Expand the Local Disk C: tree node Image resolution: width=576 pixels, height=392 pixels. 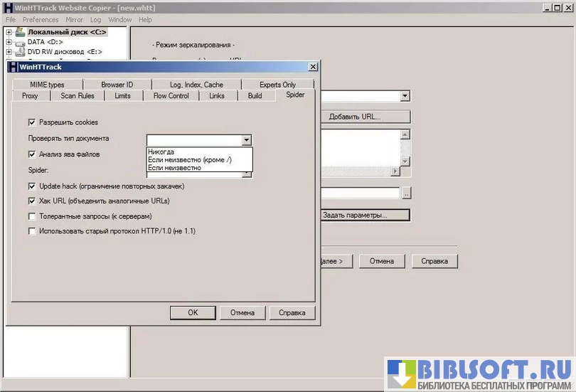pos(9,32)
